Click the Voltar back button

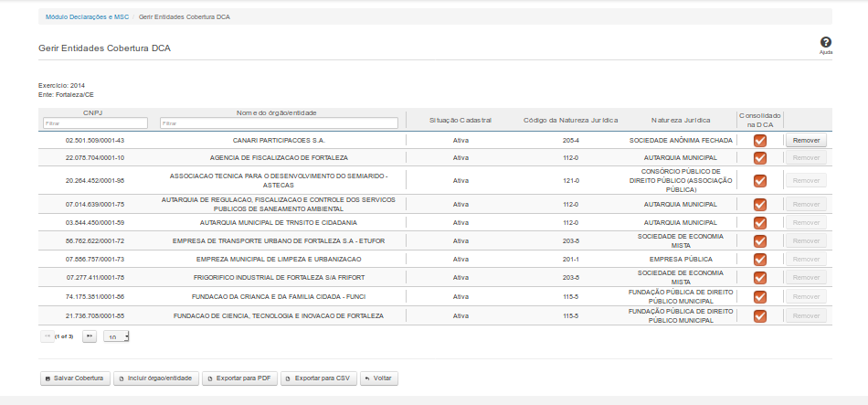pyautogui.click(x=379, y=378)
